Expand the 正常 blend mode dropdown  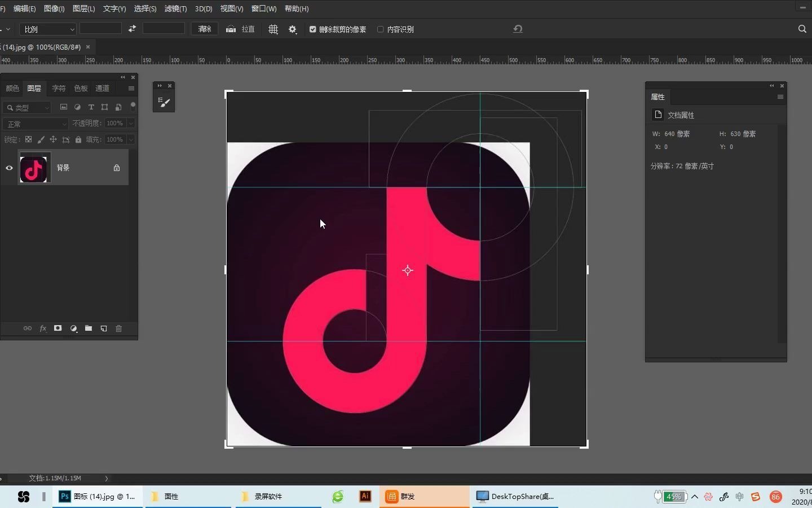(35, 124)
